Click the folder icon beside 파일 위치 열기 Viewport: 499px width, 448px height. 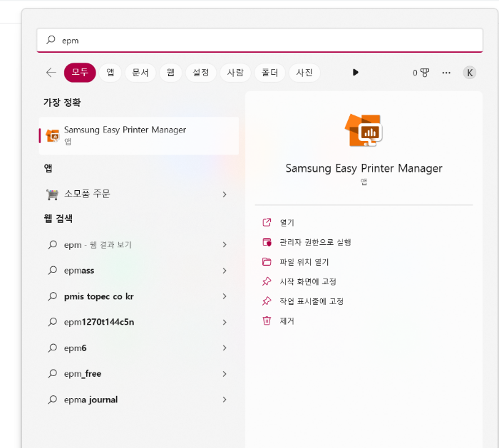point(267,261)
